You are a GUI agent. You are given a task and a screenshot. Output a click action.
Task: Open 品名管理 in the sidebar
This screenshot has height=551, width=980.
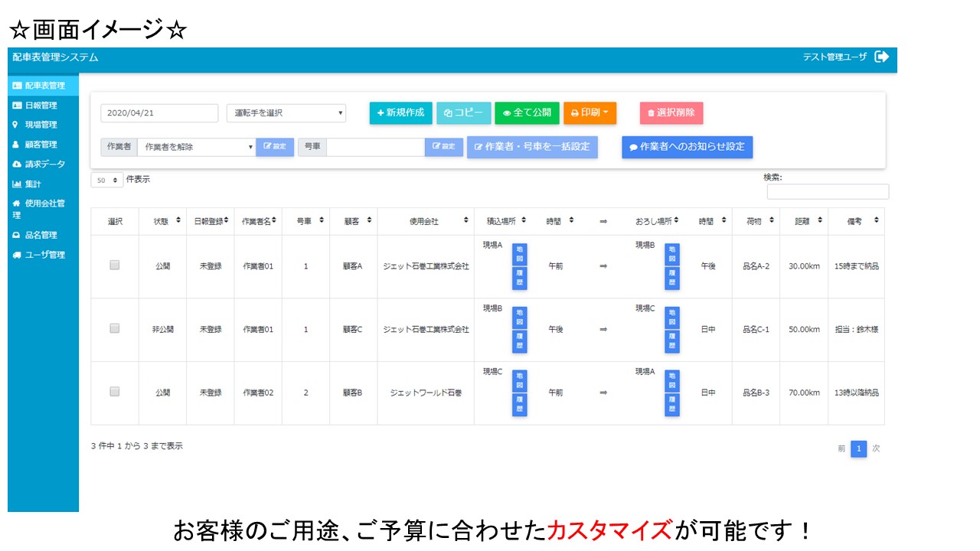pyautogui.click(x=43, y=236)
